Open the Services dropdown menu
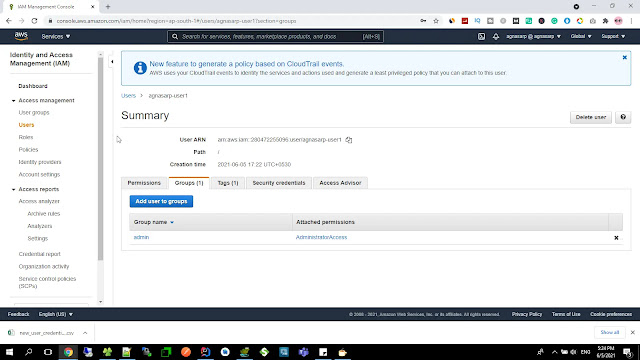This screenshot has width=640, height=360. click(56, 36)
